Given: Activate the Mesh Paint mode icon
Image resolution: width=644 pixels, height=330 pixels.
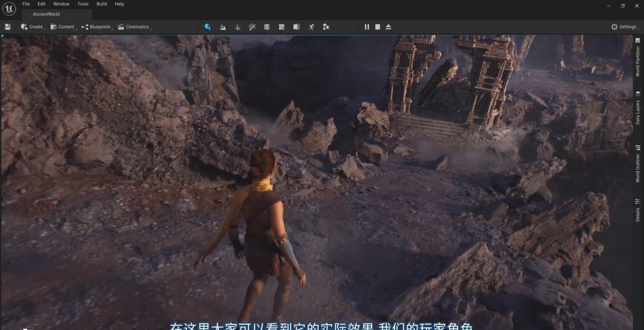Looking at the screenshot, I should pyautogui.click(x=252, y=27).
